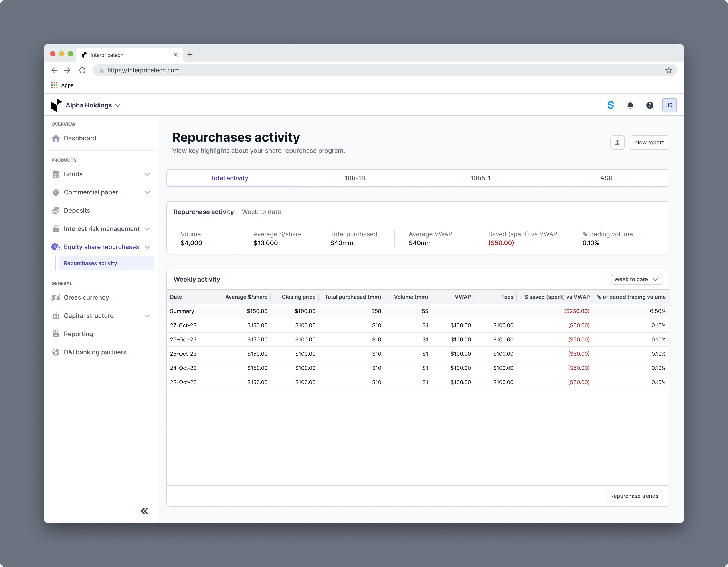Click the Repurchase trends button
Screen dimensions: 728x567
pos(634,496)
